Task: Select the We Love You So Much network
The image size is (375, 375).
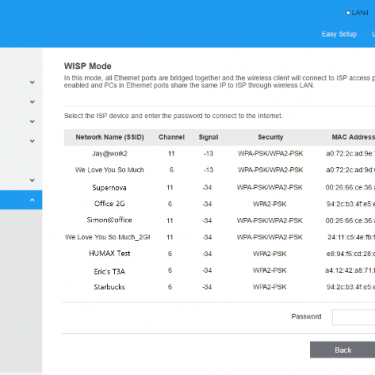Action: [x=109, y=170]
